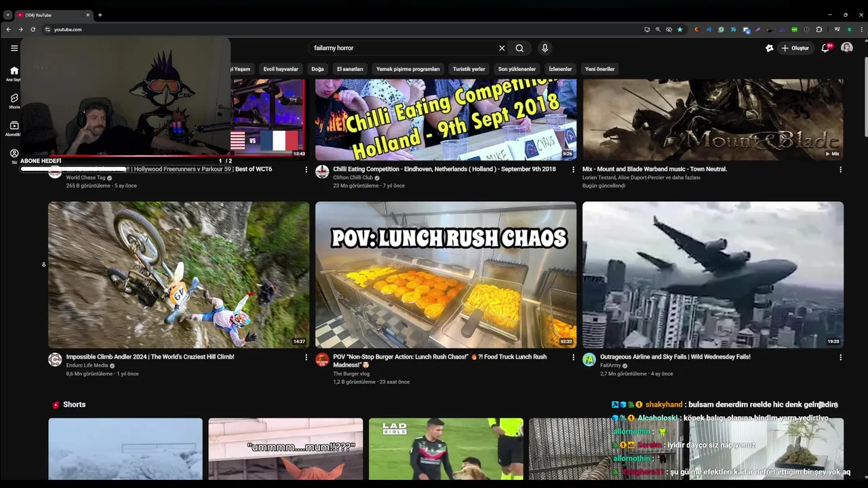Open FailArmy channel avatar
868x488 pixels.
[x=589, y=359]
